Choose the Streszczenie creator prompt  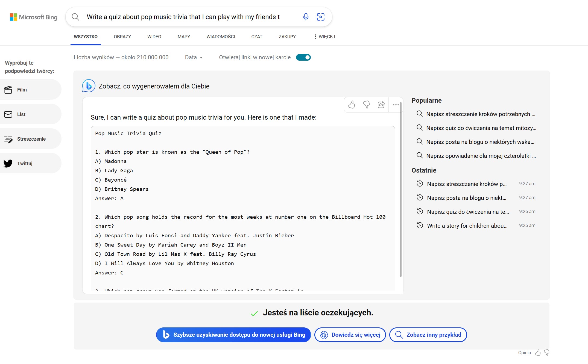pyautogui.click(x=31, y=139)
